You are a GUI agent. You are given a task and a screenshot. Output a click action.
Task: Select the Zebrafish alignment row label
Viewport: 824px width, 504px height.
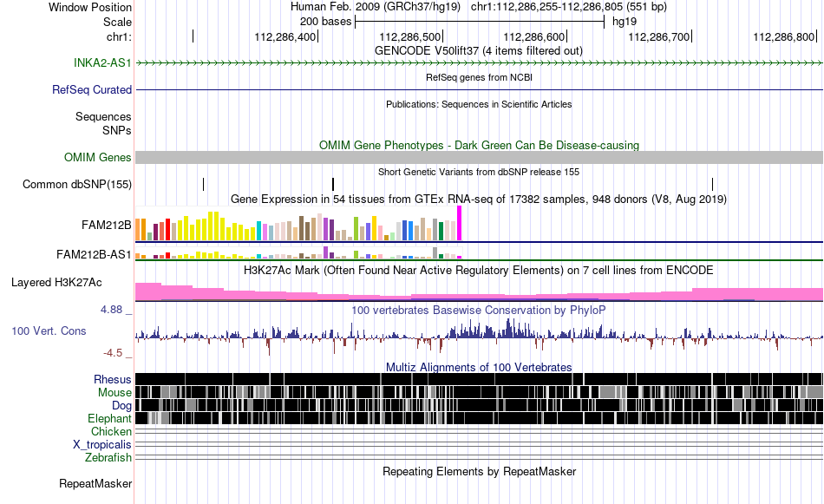point(108,458)
